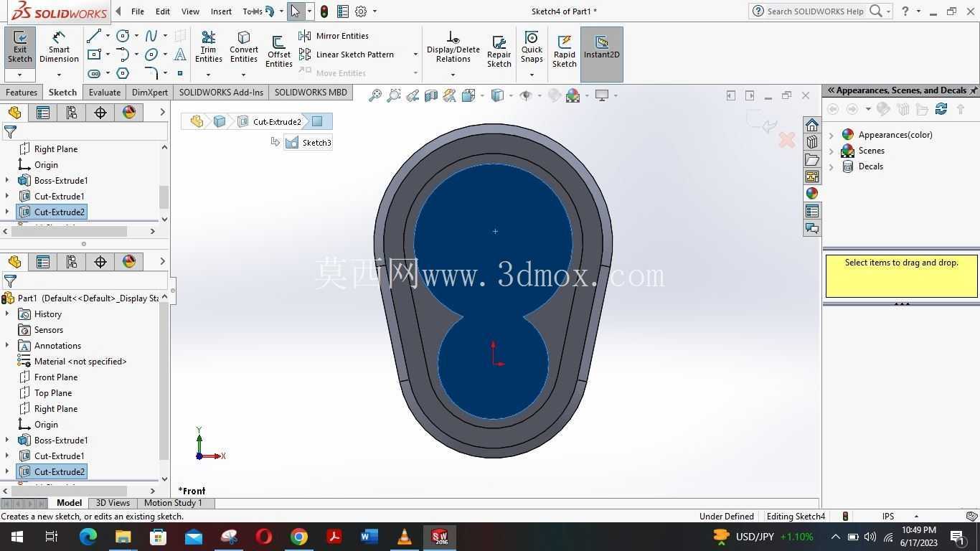The height and width of the screenshot is (551, 980).
Task: Click Trim Entities tool
Action: 208,47
